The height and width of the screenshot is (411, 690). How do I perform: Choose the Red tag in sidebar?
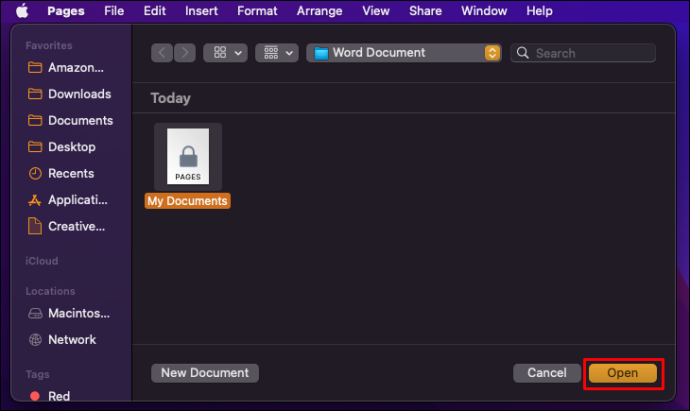tap(49, 396)
